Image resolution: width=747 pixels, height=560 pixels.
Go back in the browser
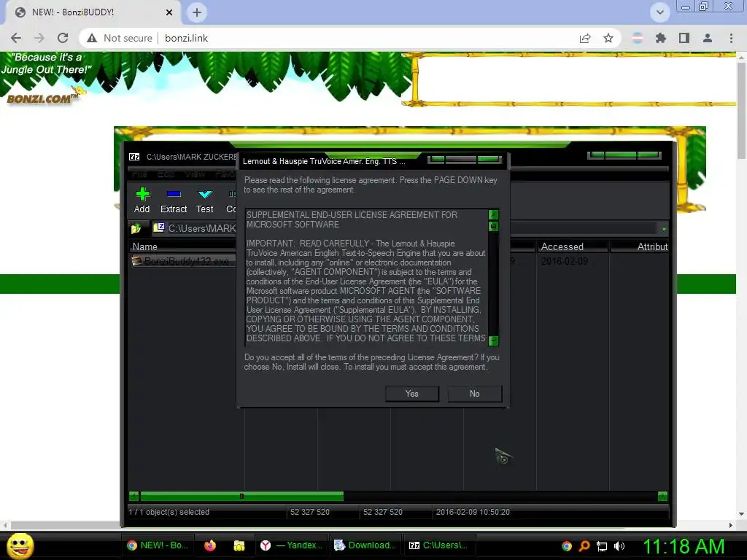tap(16, 38)
